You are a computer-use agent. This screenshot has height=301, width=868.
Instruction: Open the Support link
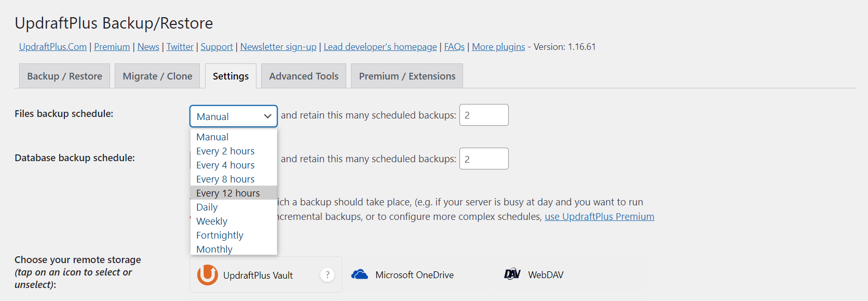(217, 47)
